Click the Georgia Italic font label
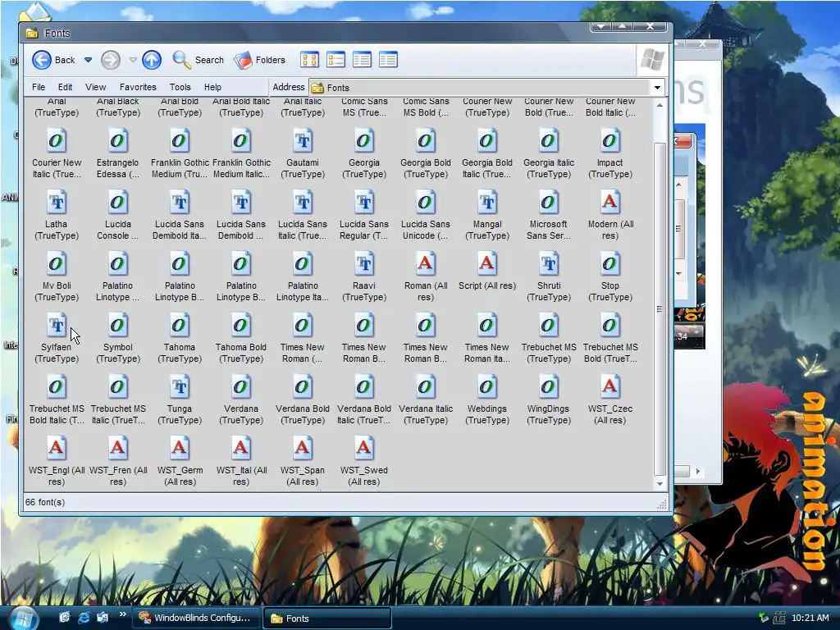Viewport: 840px width, 630px height. coord(549,168)
